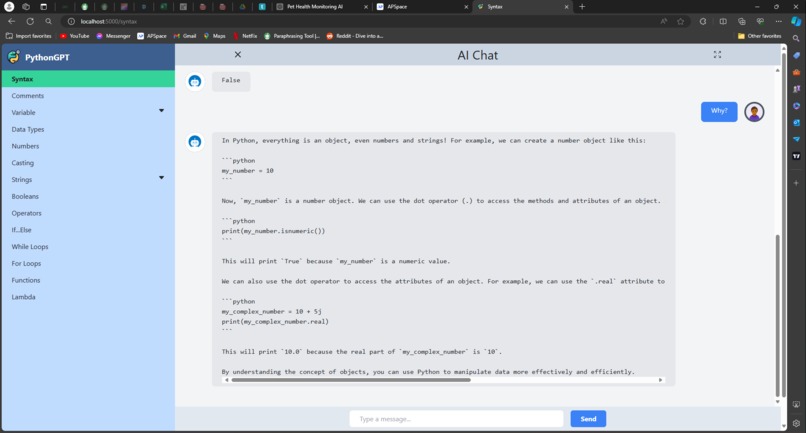Select Casting in the sidebar
This screenshot has width=806, height=433.
coord(88,163)
